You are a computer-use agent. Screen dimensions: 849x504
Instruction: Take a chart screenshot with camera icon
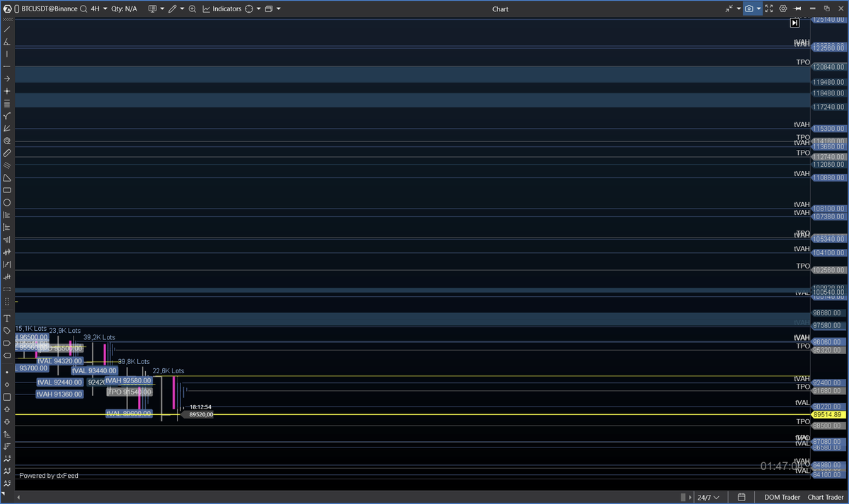pos(749,9)
